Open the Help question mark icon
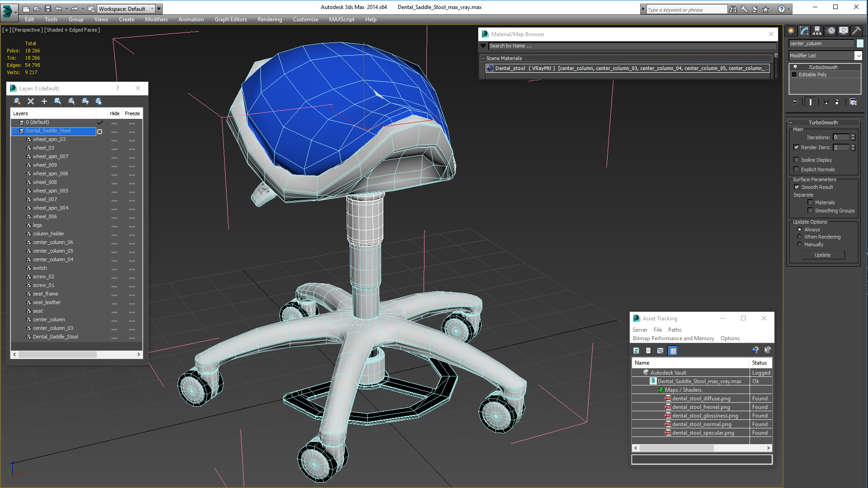This screenshot has width=868, height=488. point(781,9)
